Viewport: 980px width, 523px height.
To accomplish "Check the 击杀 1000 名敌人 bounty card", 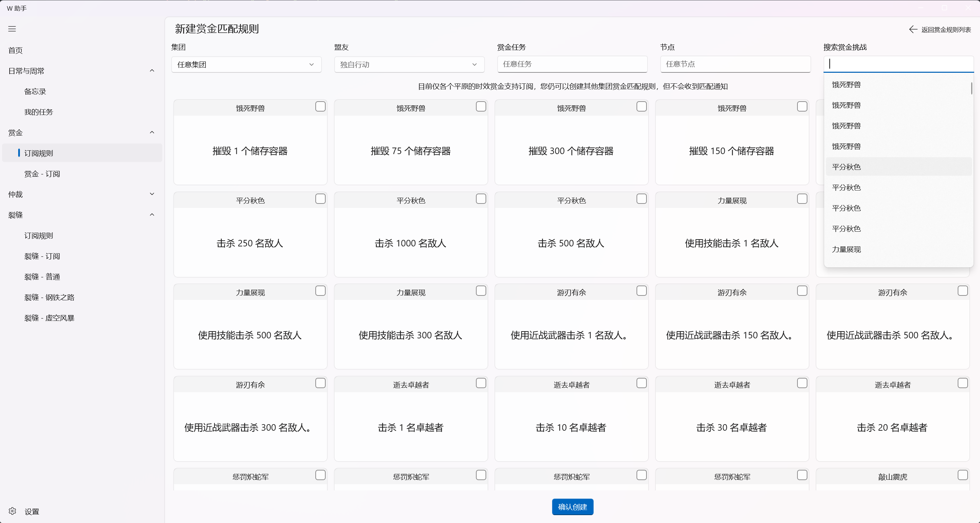I will tap(480, 199).
